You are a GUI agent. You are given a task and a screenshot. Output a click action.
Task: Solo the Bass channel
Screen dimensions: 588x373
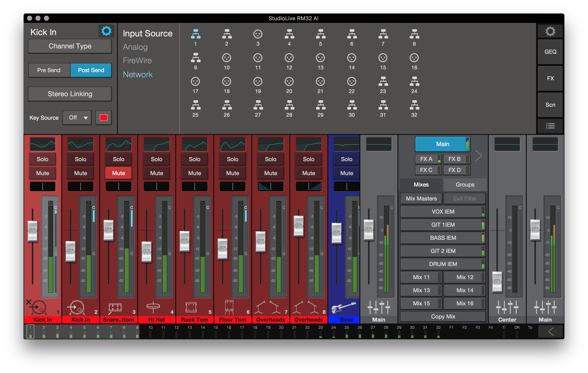click(346, 159)
